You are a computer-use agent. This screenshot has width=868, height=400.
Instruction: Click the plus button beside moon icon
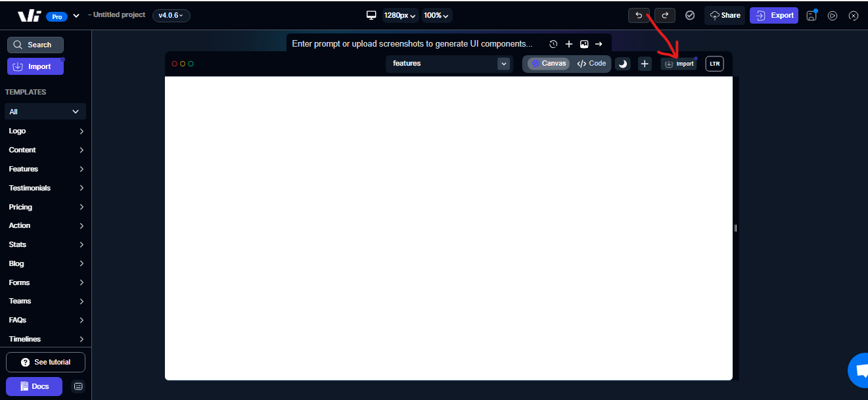(645, 64)
